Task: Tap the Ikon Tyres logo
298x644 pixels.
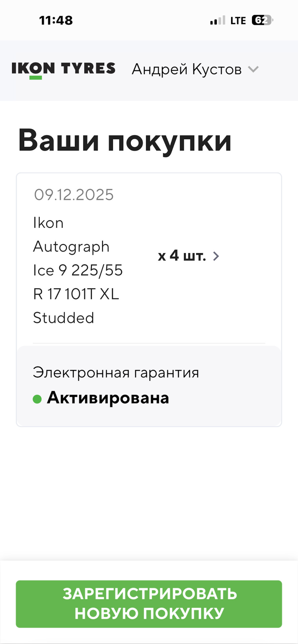Action: pos(63,69)
